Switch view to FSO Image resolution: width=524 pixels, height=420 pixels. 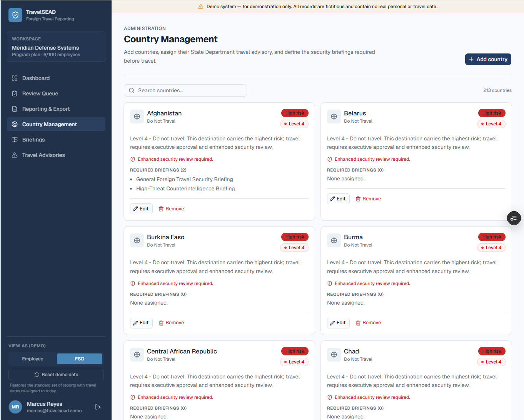point(80,359)
